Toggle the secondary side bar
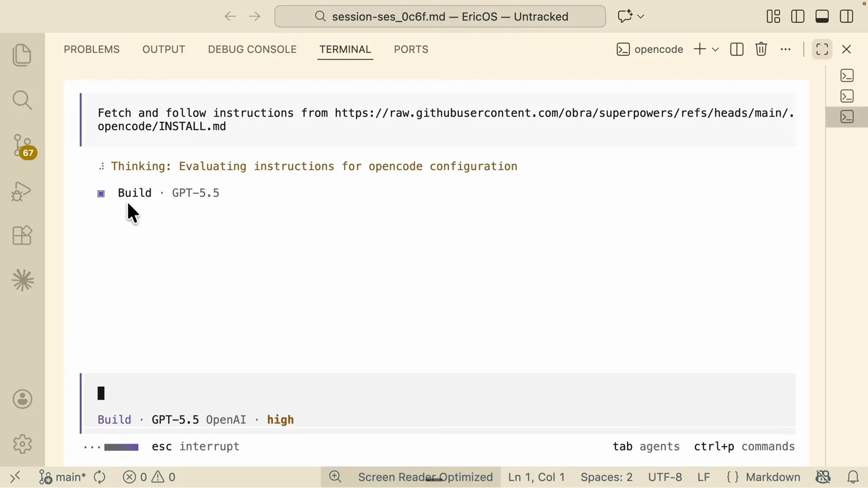 click(847, 16)
